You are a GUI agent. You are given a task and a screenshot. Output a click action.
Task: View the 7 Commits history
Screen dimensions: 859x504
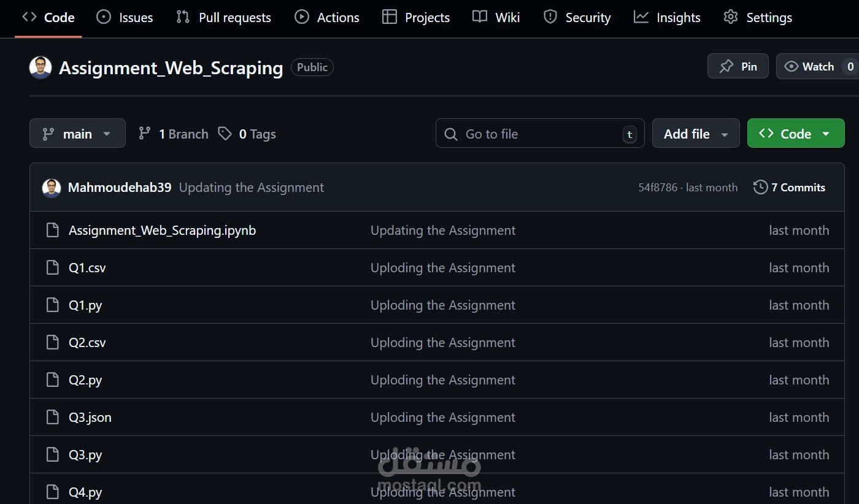(x=790, y=188)
